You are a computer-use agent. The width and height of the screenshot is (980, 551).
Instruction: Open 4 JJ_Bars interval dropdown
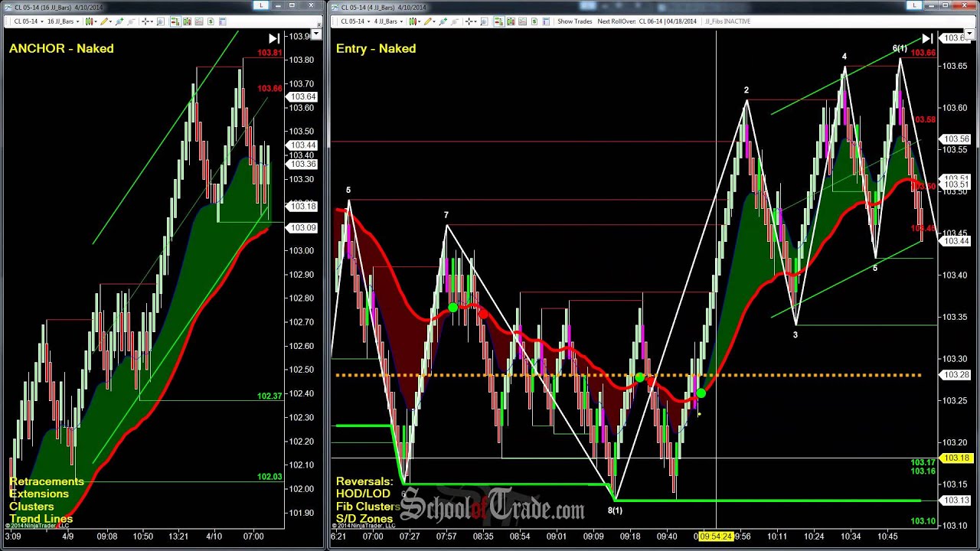point(390,21)
